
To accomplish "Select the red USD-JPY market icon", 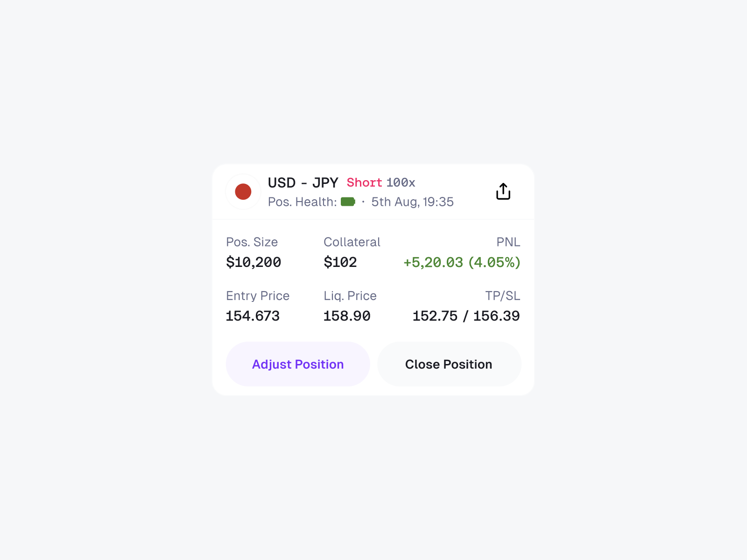I will tap(243, 191).
